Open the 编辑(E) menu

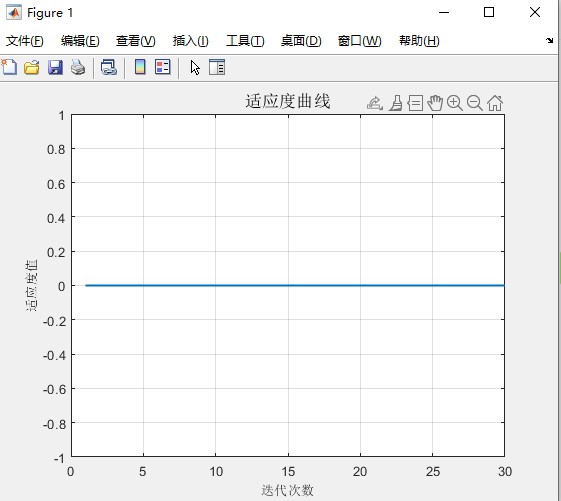(x=80, y=41)
